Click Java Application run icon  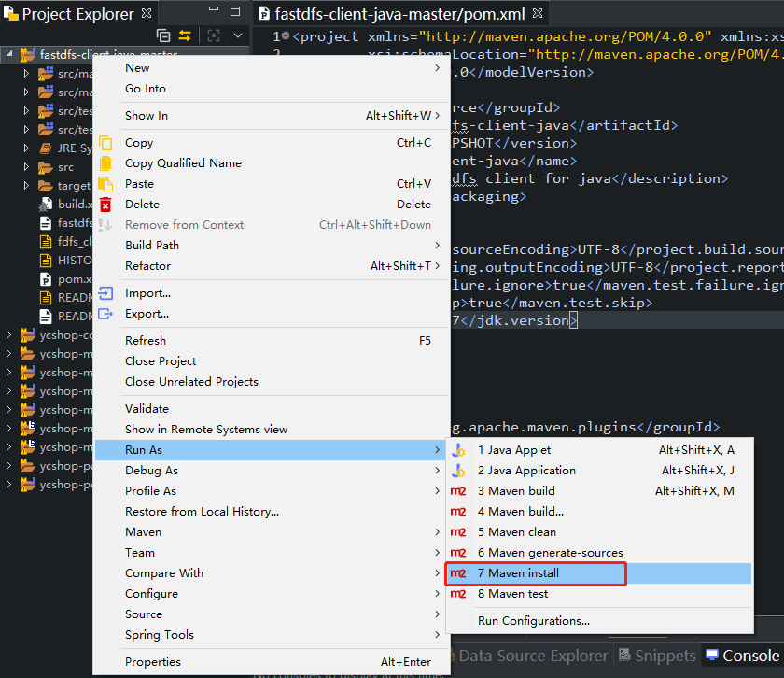point(458,471)
